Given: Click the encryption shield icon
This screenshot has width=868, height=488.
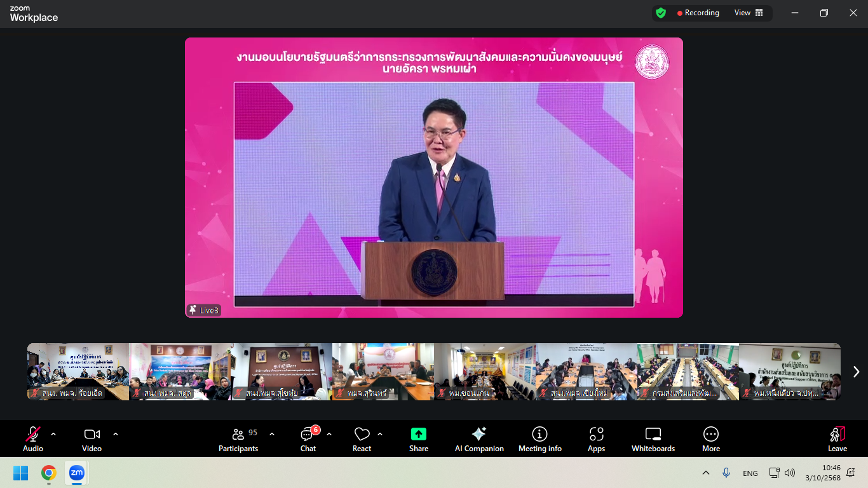Looking at the screenshot, I should (x=661, y=13).
